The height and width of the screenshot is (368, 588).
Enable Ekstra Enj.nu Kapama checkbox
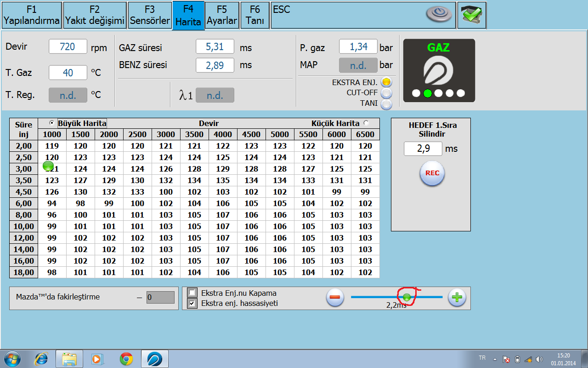pos(192,293)
